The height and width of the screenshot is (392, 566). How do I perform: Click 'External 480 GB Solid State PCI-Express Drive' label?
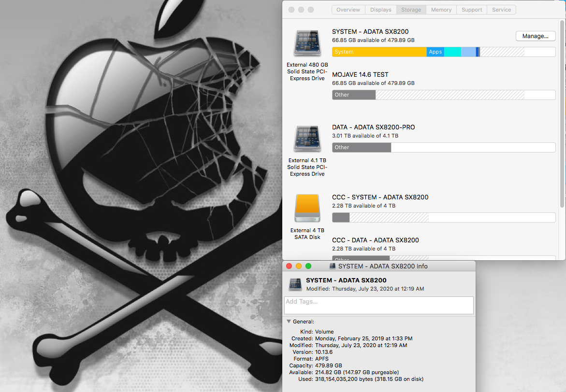pyautogui.click(x=307, y=71)
